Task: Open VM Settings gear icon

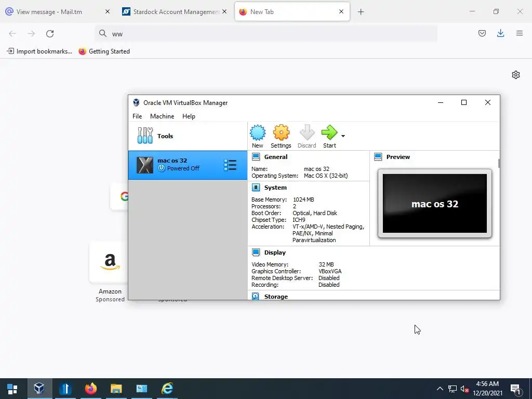Action: pos(281,132)
